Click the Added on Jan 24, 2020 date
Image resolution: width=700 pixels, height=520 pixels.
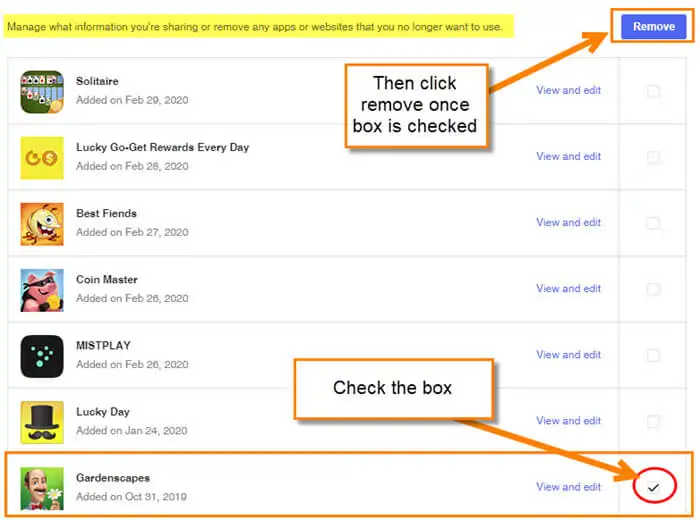[132, 430]
